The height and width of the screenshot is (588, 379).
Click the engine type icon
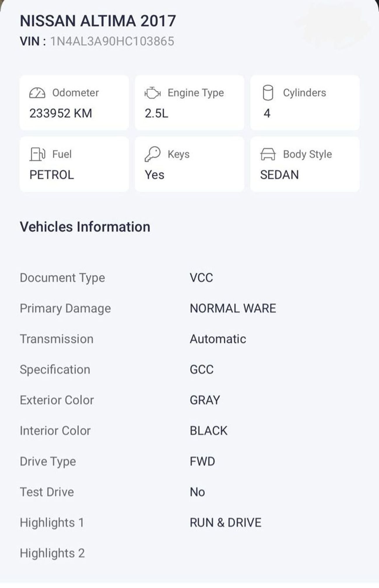[152, 93]
